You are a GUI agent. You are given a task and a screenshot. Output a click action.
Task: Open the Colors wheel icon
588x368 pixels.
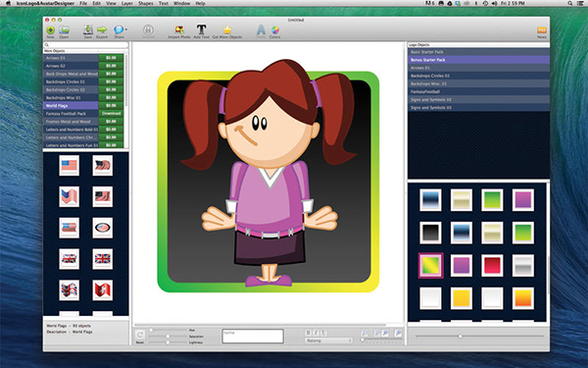[x=274, y=29]
